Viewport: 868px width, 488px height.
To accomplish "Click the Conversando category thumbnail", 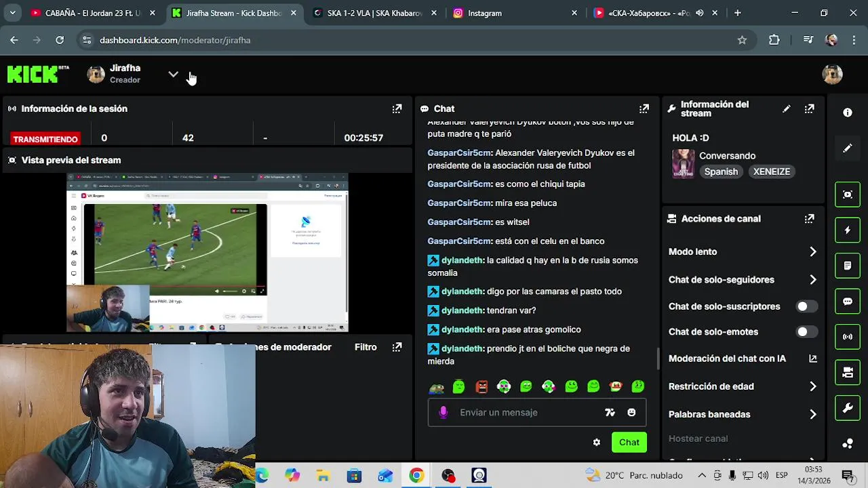I will [x=683, y=164].
